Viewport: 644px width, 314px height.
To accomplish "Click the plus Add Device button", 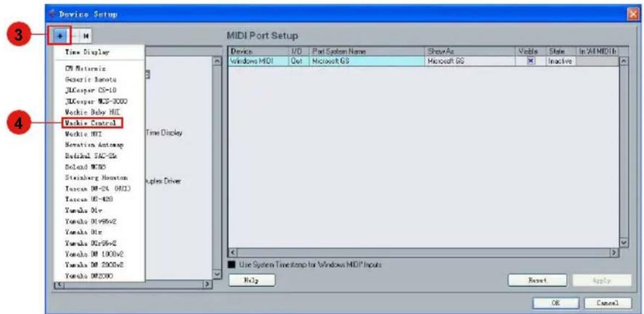I will [x=61, y=36].
